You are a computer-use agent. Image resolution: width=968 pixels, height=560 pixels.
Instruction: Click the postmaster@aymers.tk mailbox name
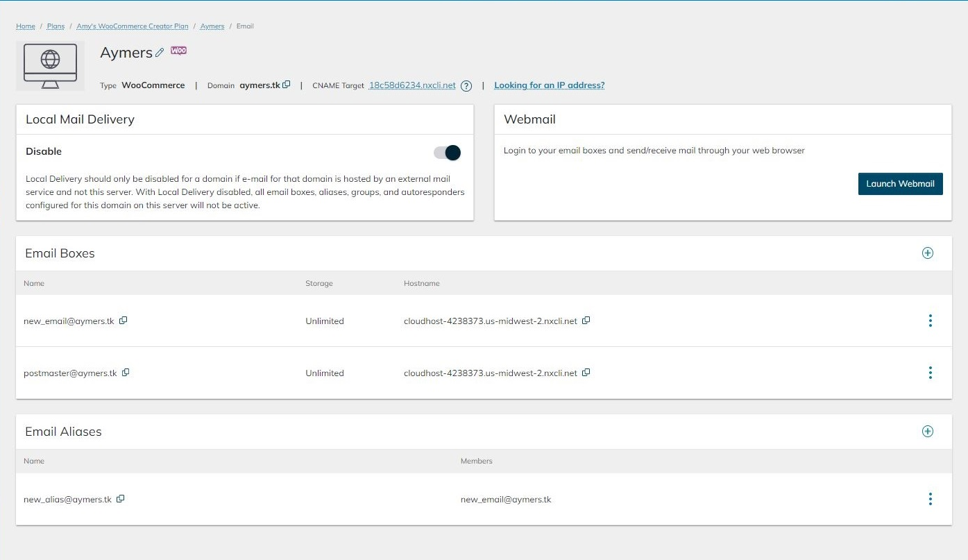click(x=70, y=373)
